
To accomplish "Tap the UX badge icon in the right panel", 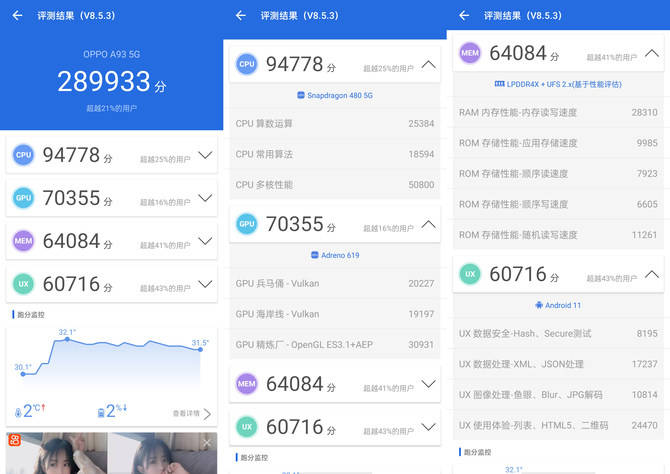I will pyautogui.click(x=470, y=274).
